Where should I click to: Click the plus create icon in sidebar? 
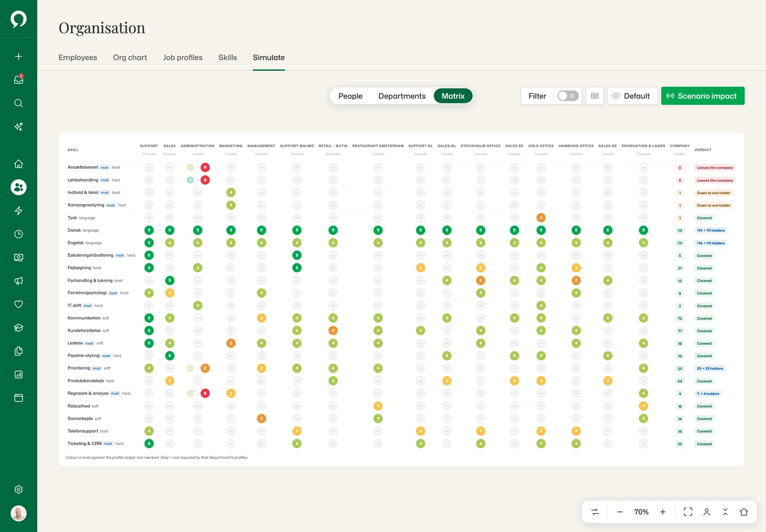[19, 57]
